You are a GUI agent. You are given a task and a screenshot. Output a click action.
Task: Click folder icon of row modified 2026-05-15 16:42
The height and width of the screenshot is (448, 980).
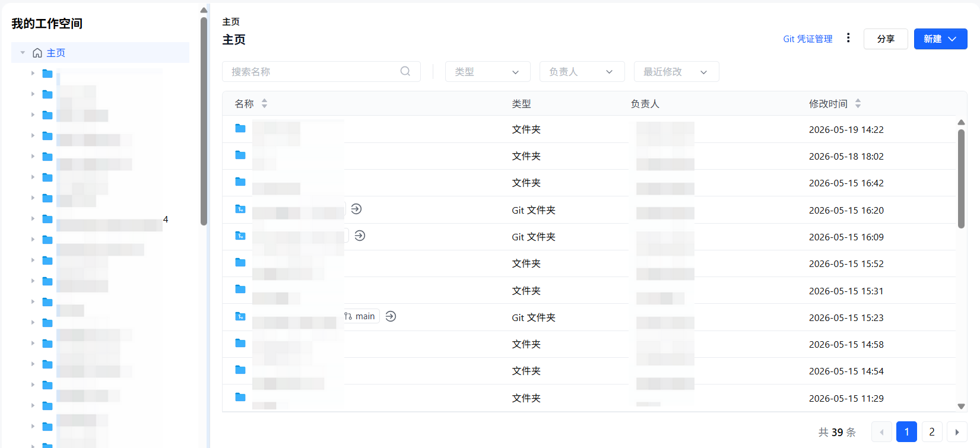point(240,182)
